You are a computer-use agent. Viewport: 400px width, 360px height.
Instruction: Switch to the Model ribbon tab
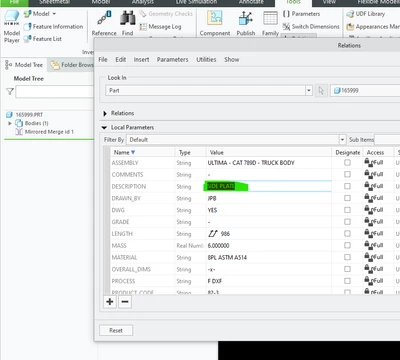tap(101, 2)
